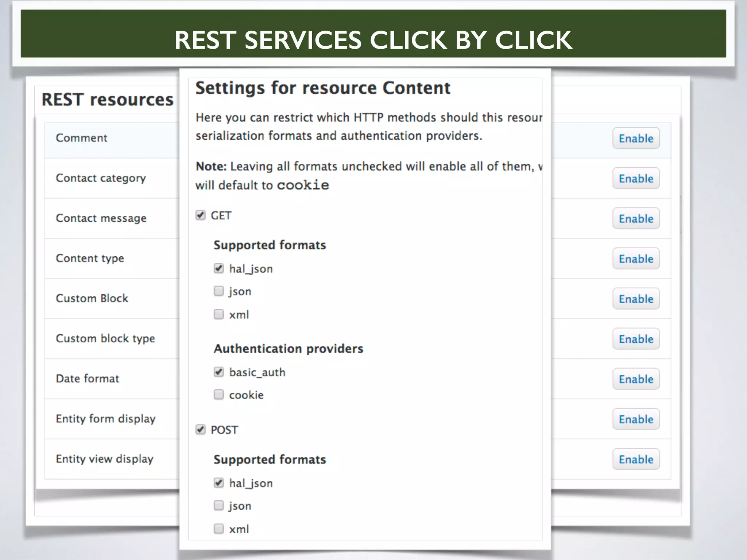Check the xml format under POST

[x=219, y=529]
